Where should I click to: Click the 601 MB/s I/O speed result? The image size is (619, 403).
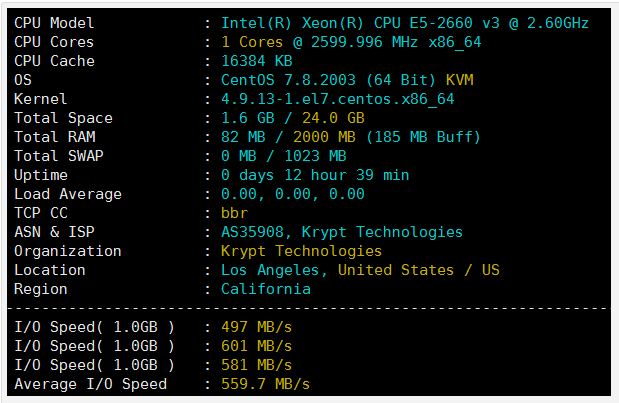pyautogui.click(x=256, y=346)
